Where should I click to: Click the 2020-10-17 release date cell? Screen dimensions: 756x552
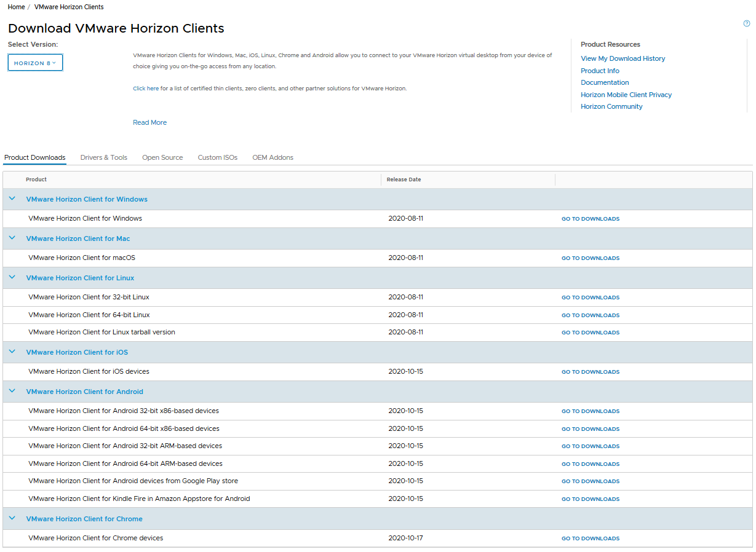click(406, 538)
